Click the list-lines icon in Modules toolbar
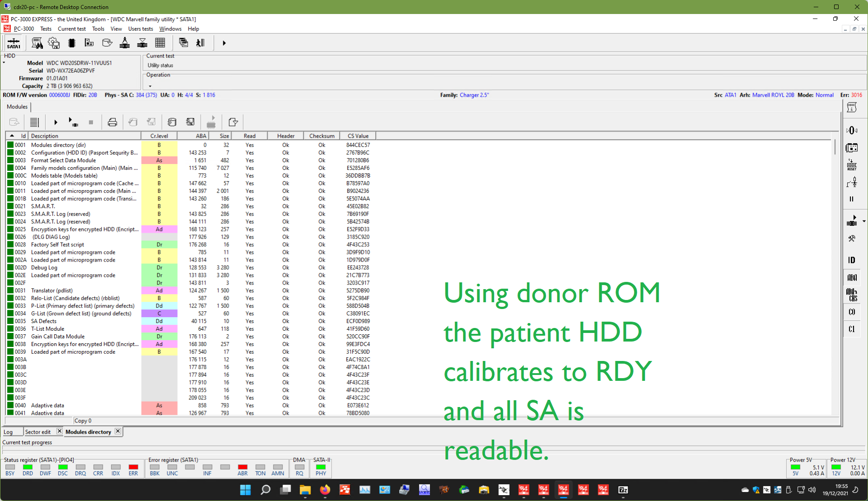Viewport: 868px width, 501px height. (x=34, y=122)
